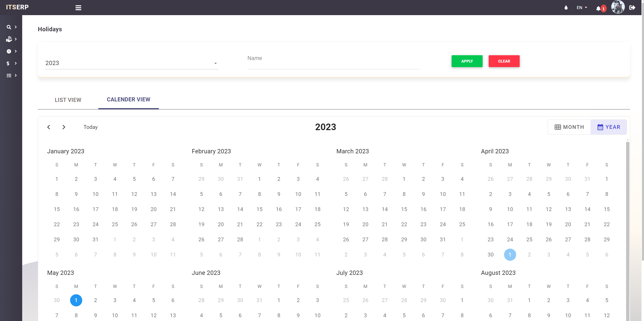Click the Name input field
Image resolution: width=644 pixels, height=321 pixels.
[334, 62]
